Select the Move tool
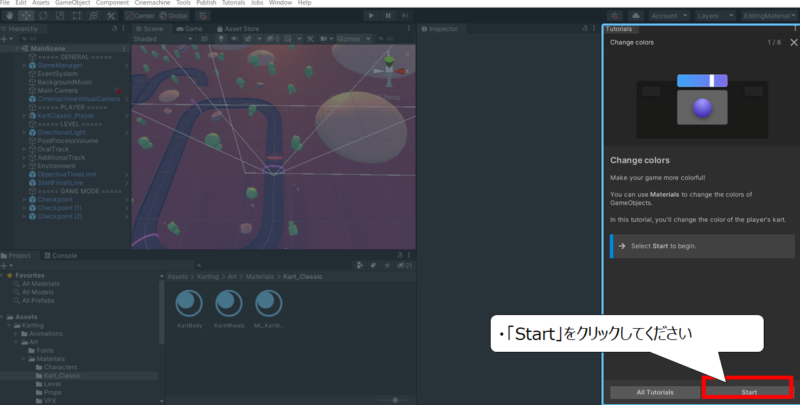800x405 pixels. [x=26, y=16]
